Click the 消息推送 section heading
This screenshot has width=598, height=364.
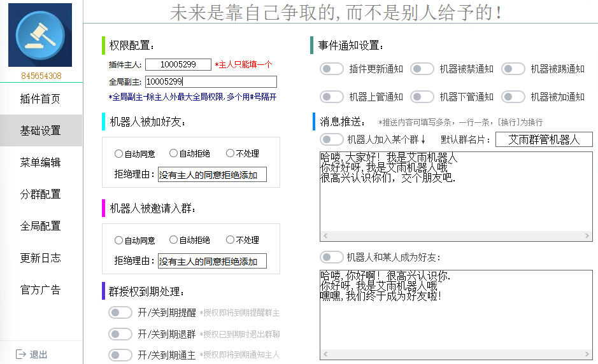(x=342, y=122)
